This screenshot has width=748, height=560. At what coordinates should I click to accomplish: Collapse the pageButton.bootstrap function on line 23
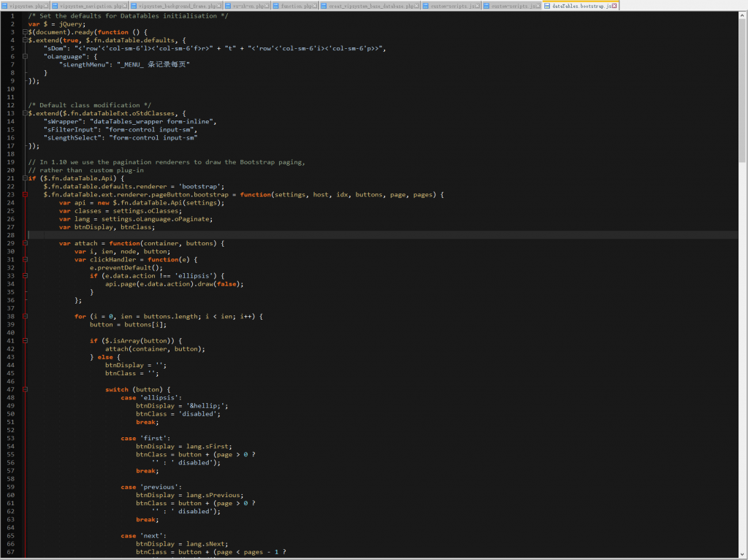coord(25,195)
